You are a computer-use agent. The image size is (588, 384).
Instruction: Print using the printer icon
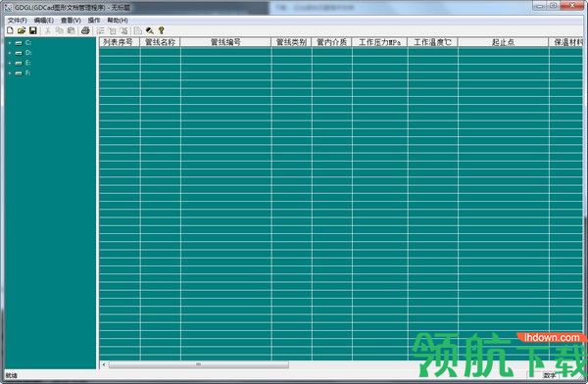85,30
